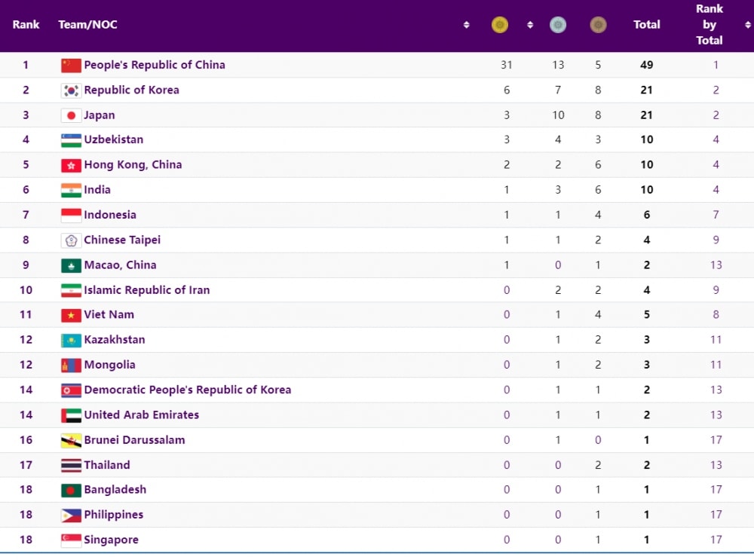The height and width of the screenshot is (560, 754).
Task: Click the Indonesia flag icon
Action: click(71, 216)
